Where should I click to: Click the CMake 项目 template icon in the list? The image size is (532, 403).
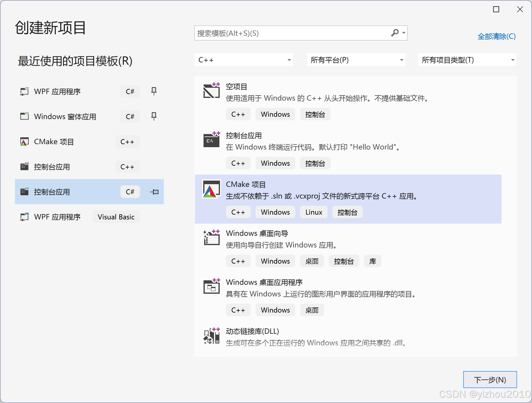tap(212, 189)
